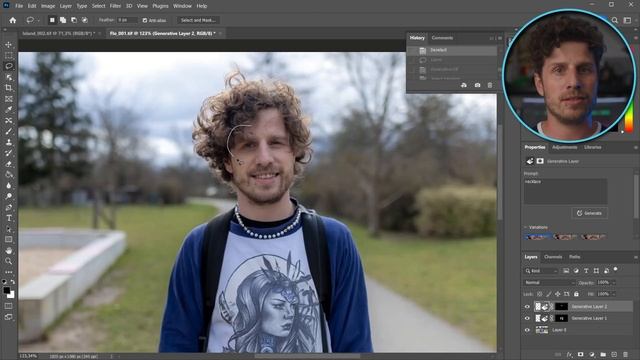
Task: Enable Intersect with selection mode
Action: click(84, 20)
